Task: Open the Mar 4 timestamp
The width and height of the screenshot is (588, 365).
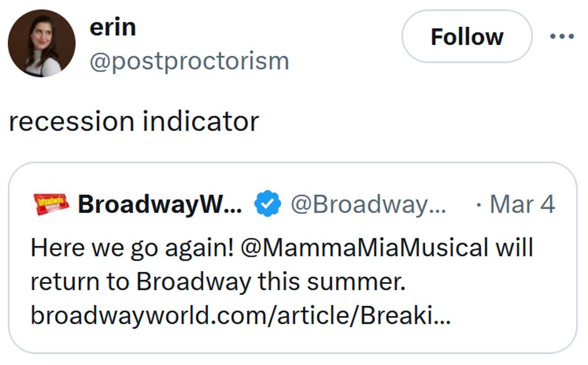Action: pos(522,204)
